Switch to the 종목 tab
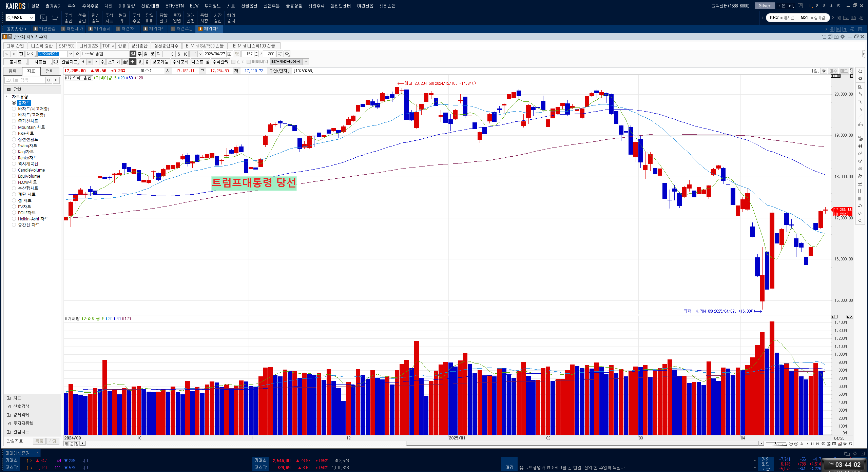Viewport: 868px width, 472px height. [13, 71]
